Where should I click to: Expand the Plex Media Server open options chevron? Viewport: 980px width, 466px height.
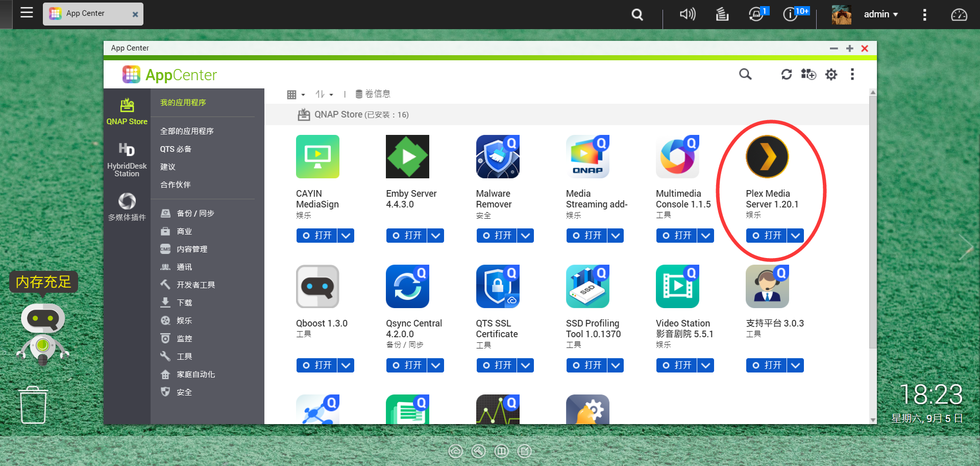tap(795, 236)
